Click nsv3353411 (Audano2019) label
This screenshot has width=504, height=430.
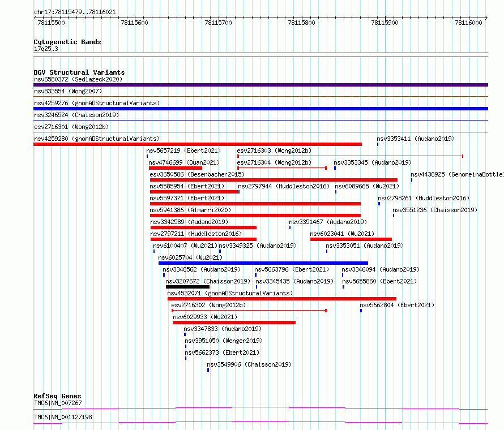coord(416,139)
